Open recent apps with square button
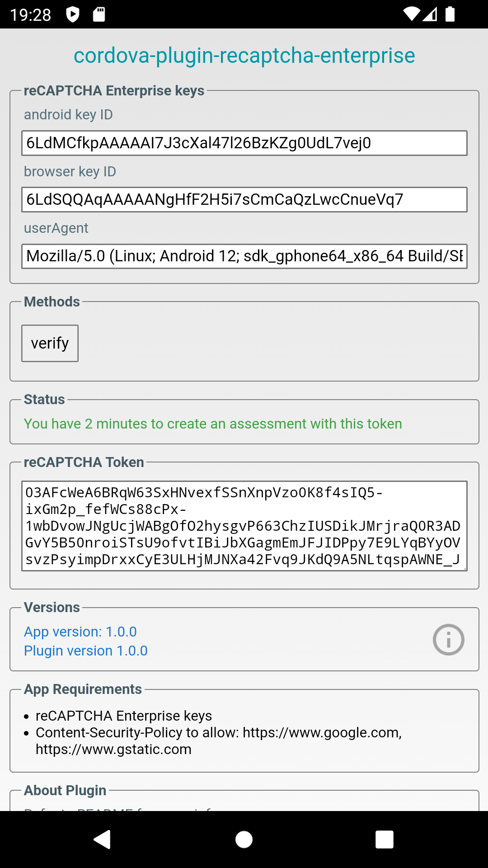488x868 pixels. [384, 840]
